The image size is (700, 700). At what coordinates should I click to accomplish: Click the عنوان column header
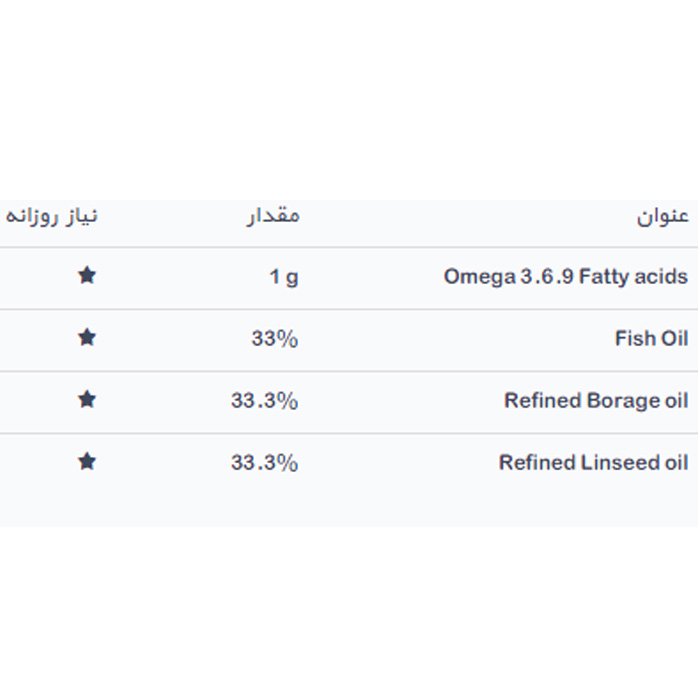[663, 217]
